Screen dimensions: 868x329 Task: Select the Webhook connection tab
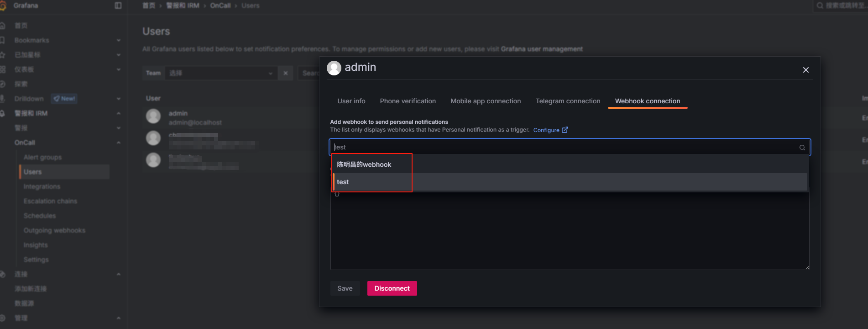click(x=648, y=101)
